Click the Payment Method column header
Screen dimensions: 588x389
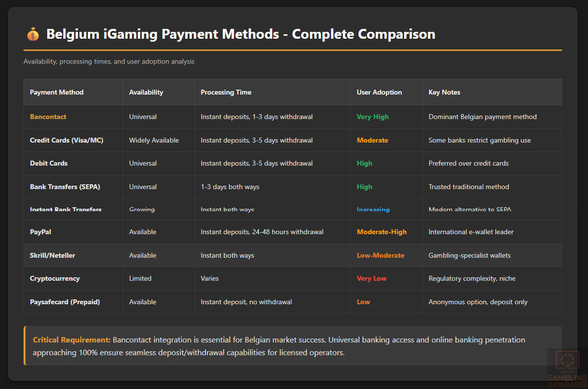pyautogui.click(x=57, y=92)
